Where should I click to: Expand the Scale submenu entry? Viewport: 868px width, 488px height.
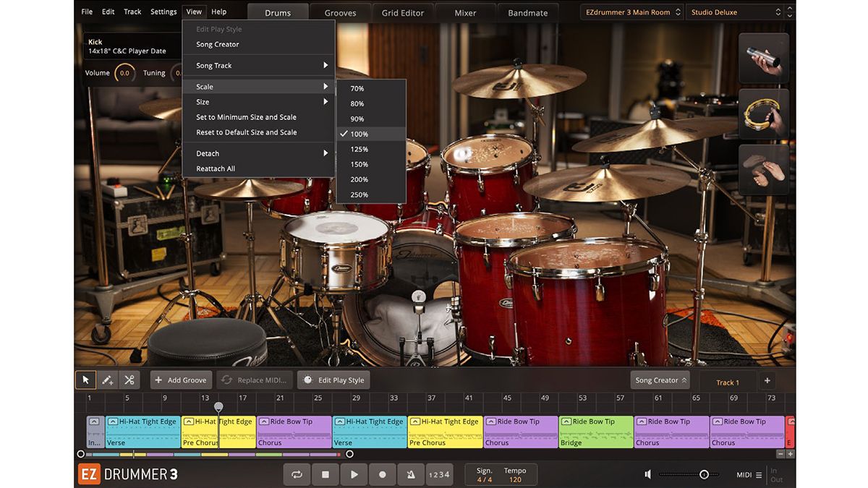[259, 87]
